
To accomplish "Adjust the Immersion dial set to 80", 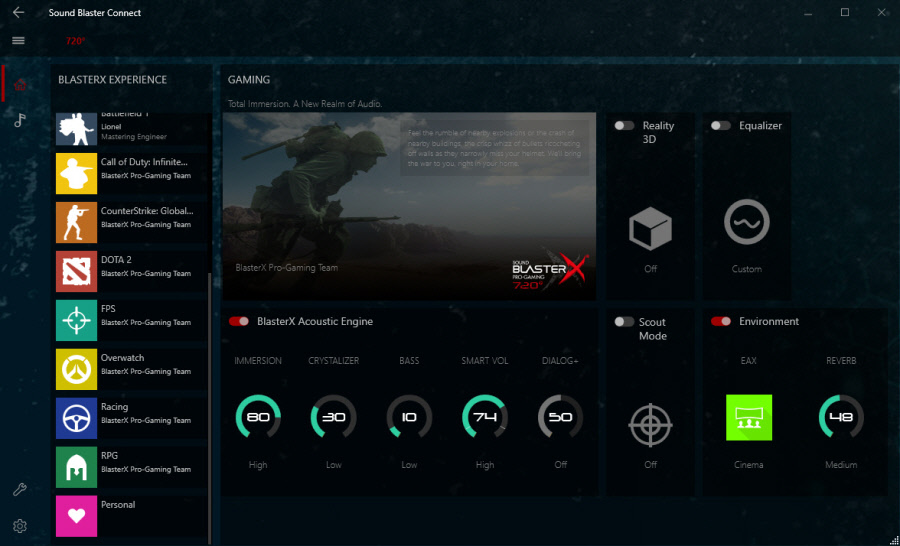I will pyautogui.click(x=258, y=417).
